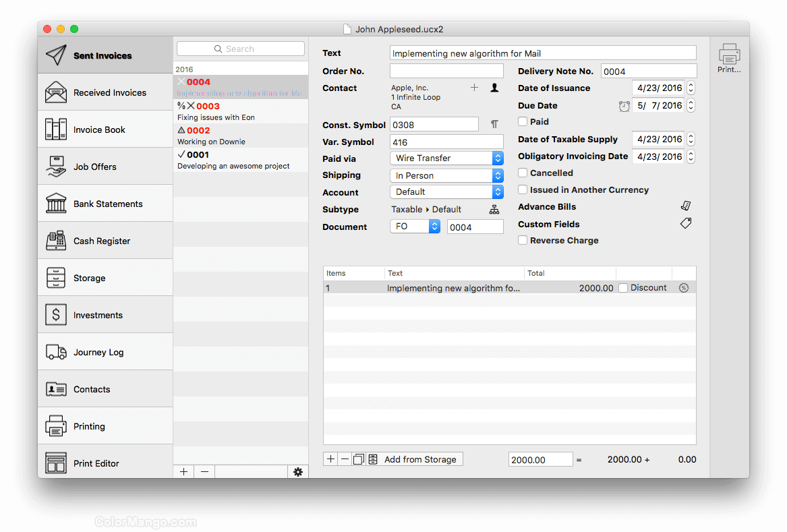Click the Subtype hierarchy icon

tap(494, 210)
